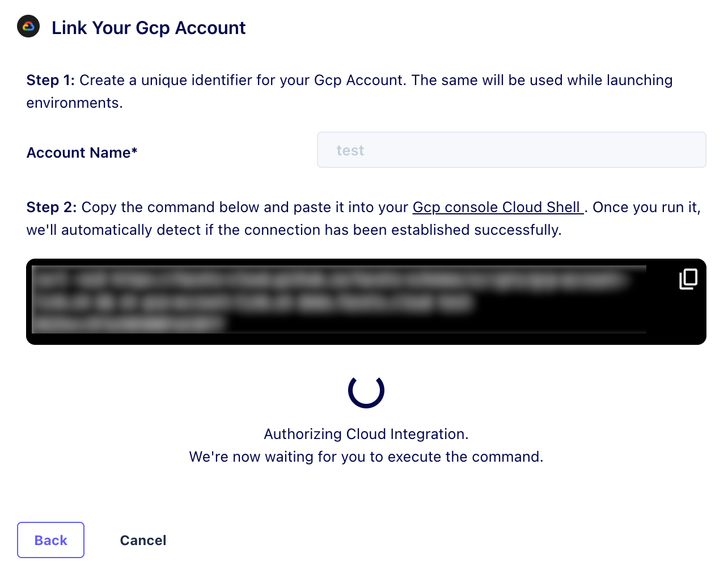
Task: Cancel linking the Gcp account
Action: 143,540
